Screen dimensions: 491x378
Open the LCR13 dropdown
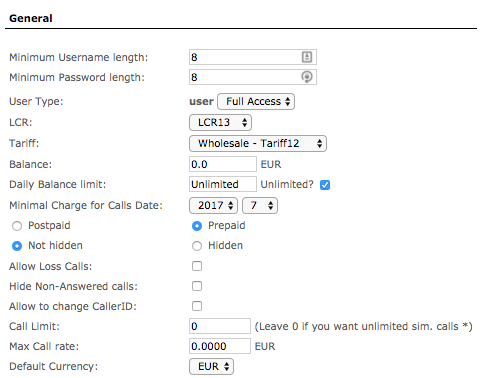coord(220,122)
